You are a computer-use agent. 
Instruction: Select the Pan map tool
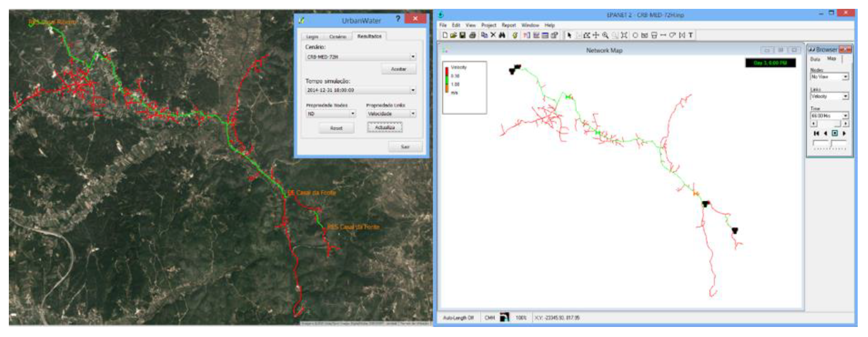596,35
